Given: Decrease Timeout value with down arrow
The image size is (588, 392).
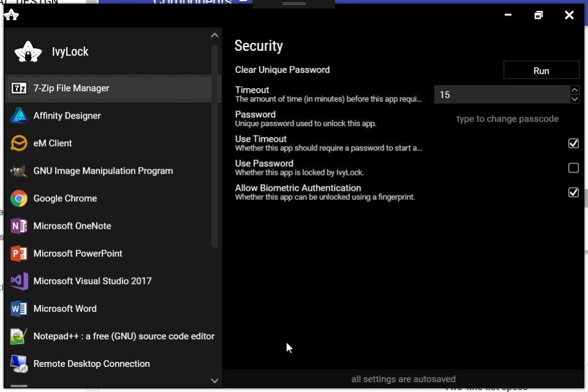Looking at the screenshot, I should (x=575, y=99).
